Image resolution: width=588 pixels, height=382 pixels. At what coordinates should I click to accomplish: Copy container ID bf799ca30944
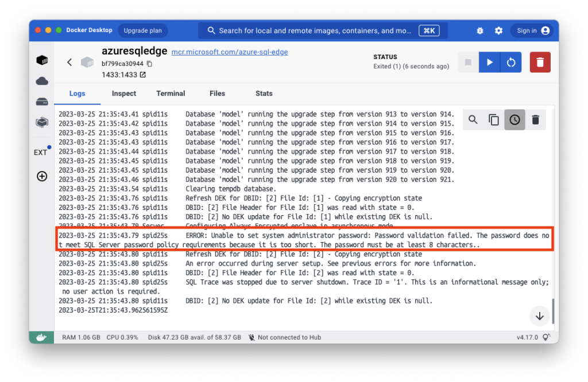[149, 64]
